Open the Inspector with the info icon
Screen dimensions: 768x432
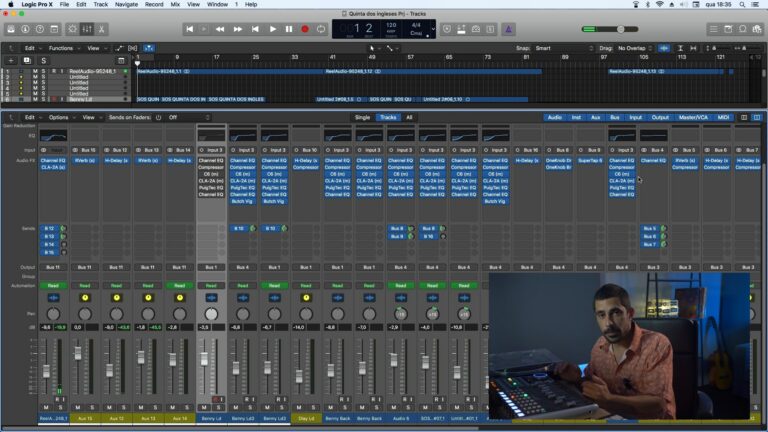pyautogui.click(x=25, y=29)
